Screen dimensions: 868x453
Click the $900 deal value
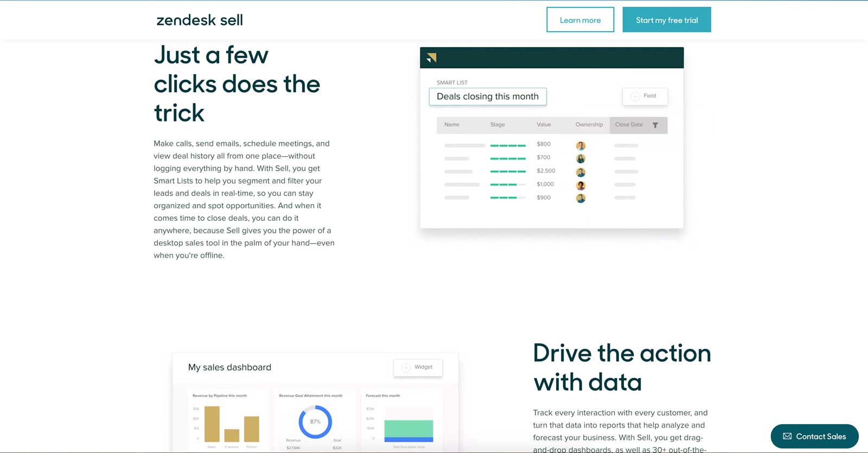point(544,197)
